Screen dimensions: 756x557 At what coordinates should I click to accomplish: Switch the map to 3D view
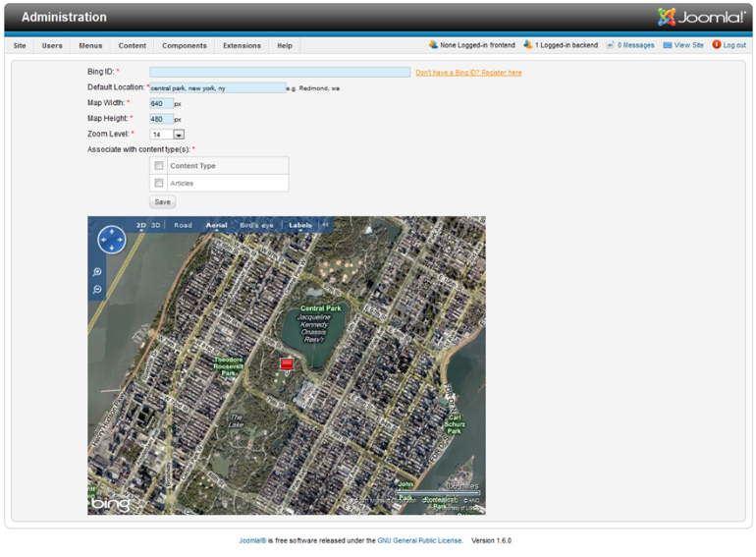coord(156,225)
